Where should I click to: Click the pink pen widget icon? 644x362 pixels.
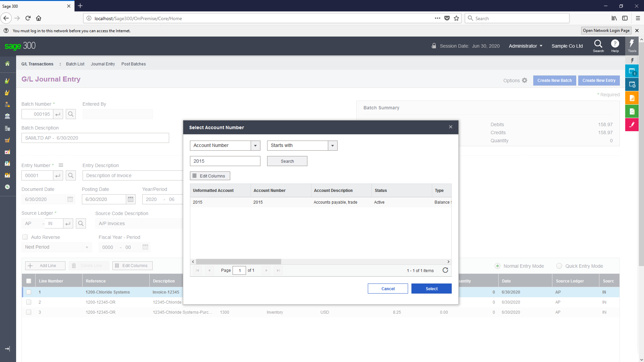pyautogui.click(x=632, y=125)
